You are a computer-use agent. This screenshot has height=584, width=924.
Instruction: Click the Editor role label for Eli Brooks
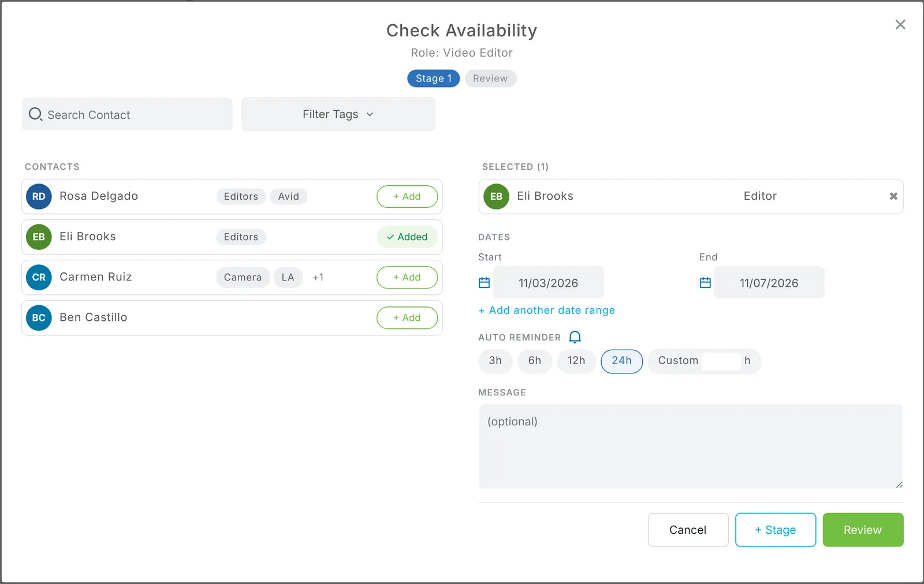pos(760,196)
